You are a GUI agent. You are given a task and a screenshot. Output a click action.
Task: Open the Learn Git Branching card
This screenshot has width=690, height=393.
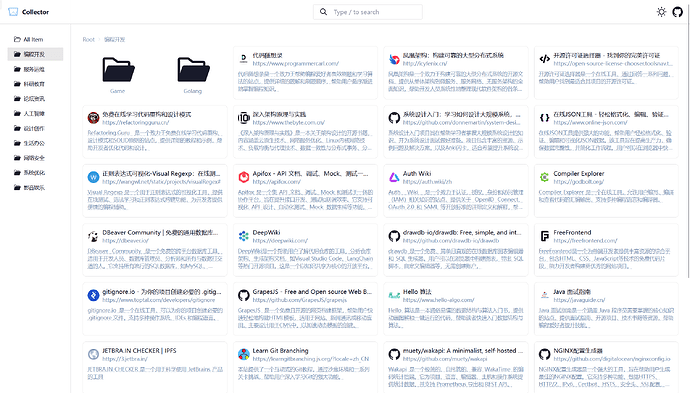coord(305,367)
